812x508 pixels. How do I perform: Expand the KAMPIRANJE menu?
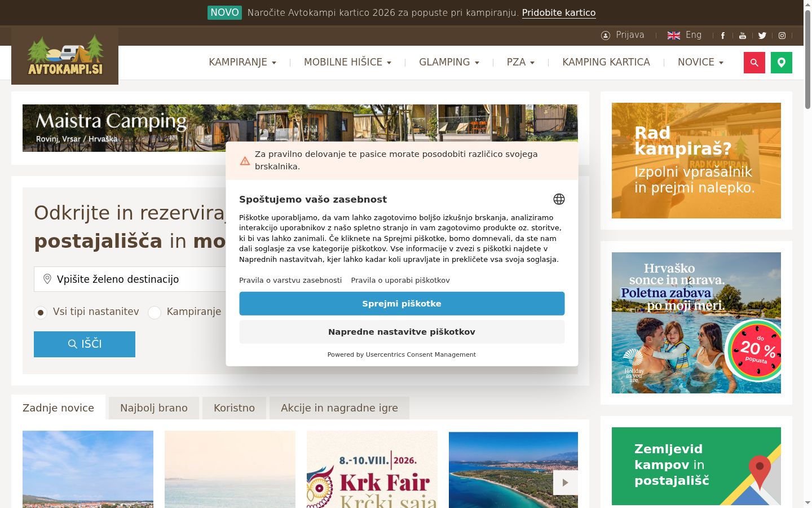coord(242,62)
